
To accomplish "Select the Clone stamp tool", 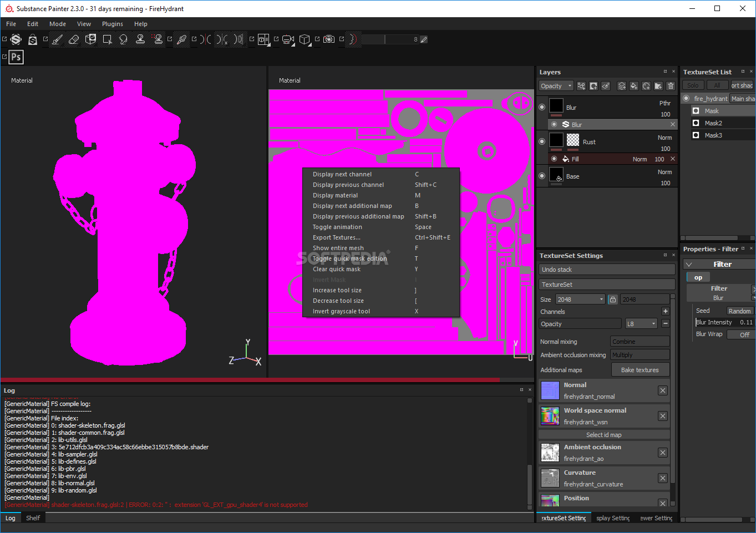I will tap(140, 39).
